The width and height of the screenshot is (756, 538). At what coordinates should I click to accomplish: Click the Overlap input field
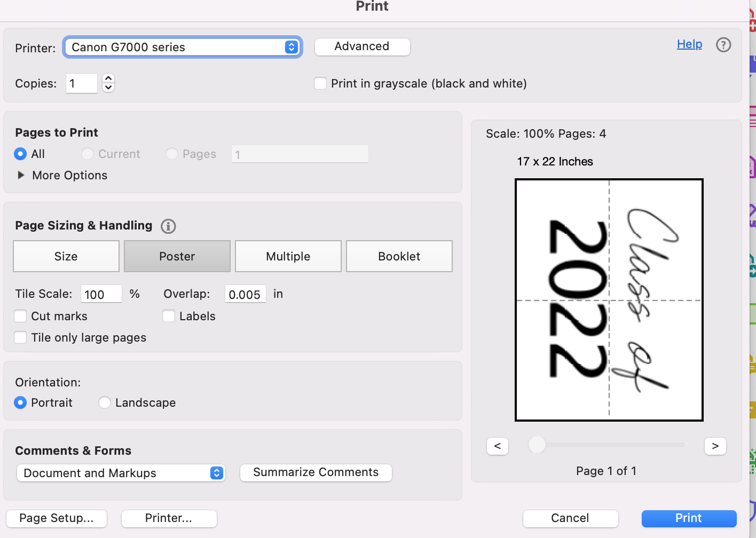click(245, 294)
